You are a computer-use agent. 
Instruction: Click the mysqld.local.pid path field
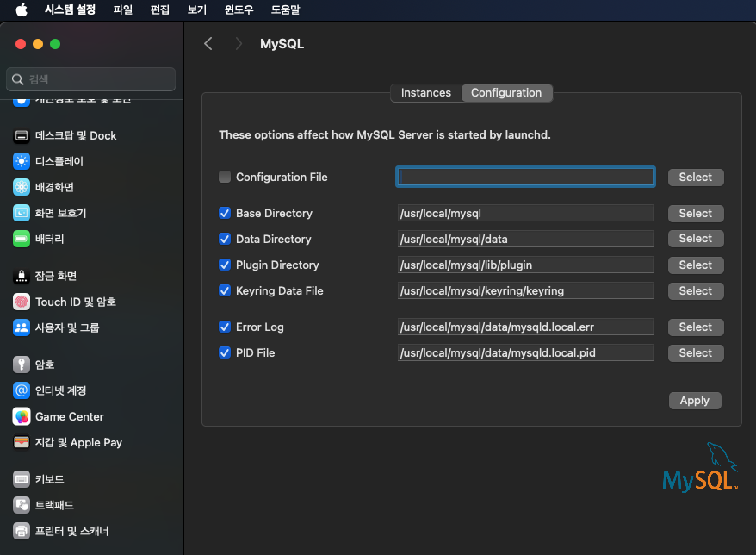coord(525,352)
